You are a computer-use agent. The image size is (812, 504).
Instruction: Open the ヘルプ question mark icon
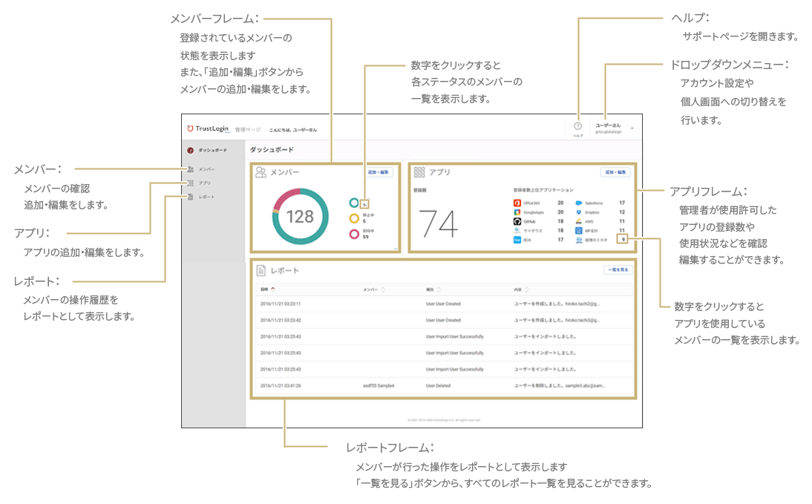(578, 126)
